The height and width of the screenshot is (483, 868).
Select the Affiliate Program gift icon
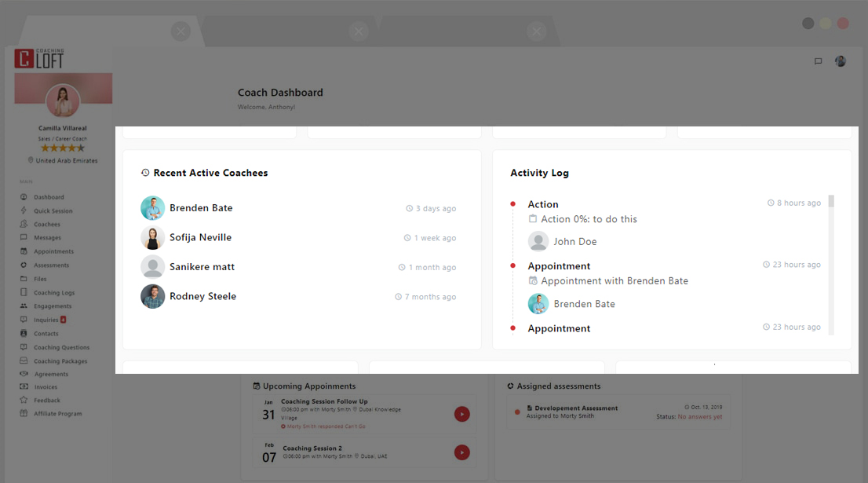point(25,413)
